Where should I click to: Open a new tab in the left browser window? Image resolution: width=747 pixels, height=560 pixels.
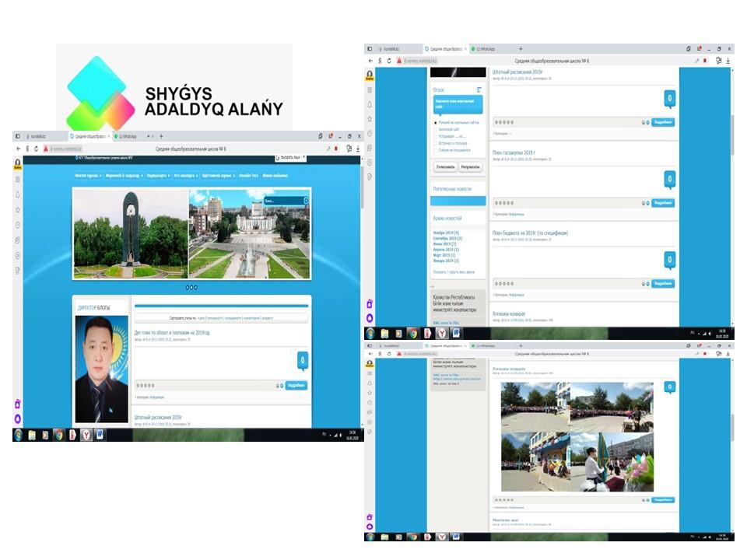pos(161,136)
